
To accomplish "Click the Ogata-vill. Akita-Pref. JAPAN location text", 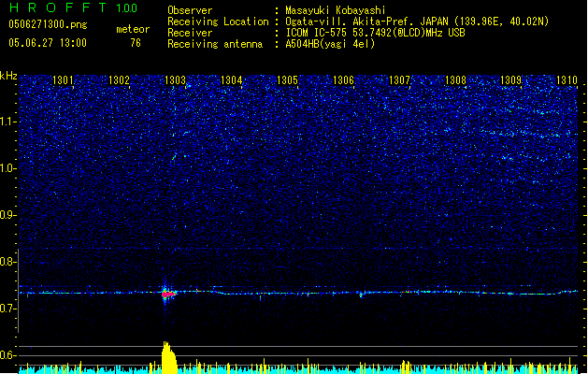I will coord(417,22).
